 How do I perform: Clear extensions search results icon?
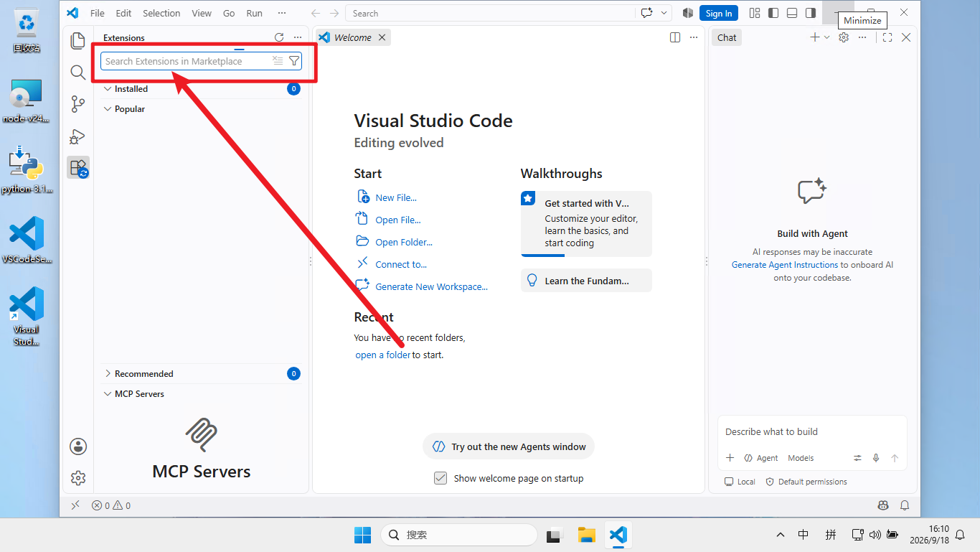[x=278, y=61]
